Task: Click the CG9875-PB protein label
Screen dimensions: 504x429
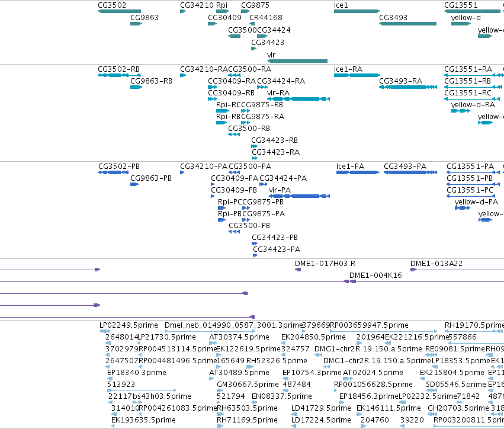Action: click(x=263, y=202)
